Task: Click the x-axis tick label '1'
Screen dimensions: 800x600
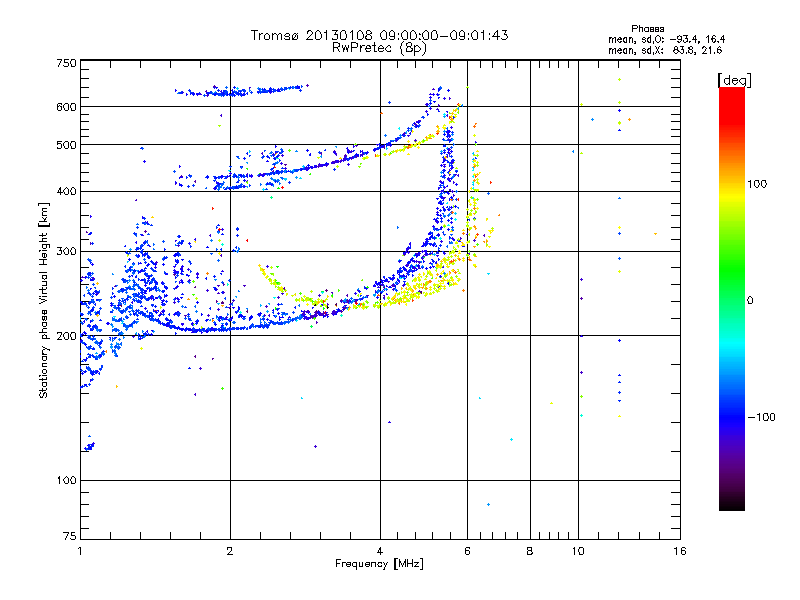Action: [80, 551]
